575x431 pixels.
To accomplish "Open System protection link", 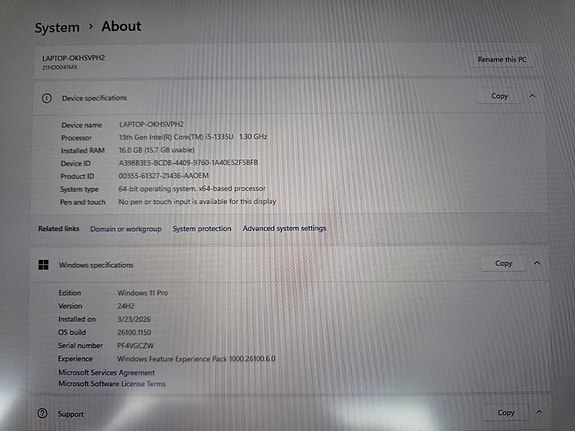I will click(x=202, y=229).
